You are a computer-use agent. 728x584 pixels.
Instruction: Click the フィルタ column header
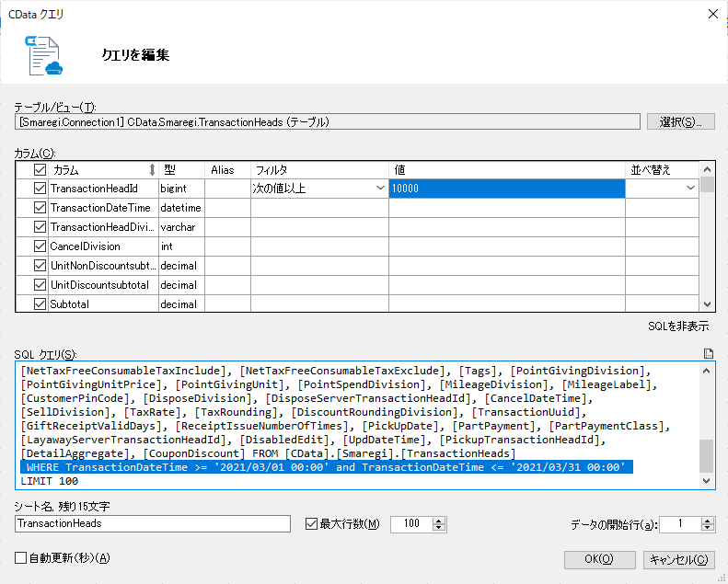pyautogui.click(x=320, y=170)
